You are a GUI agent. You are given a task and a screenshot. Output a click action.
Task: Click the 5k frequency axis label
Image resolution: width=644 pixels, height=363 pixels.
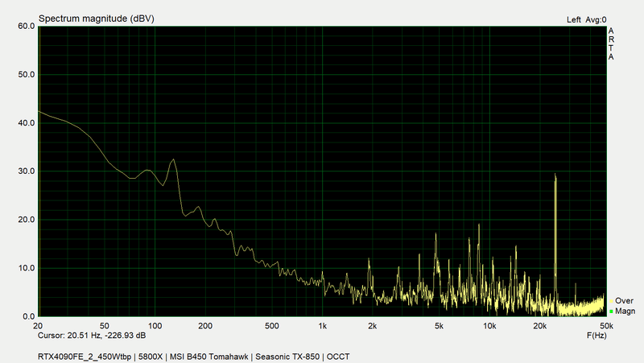click(x=439, y=326)
